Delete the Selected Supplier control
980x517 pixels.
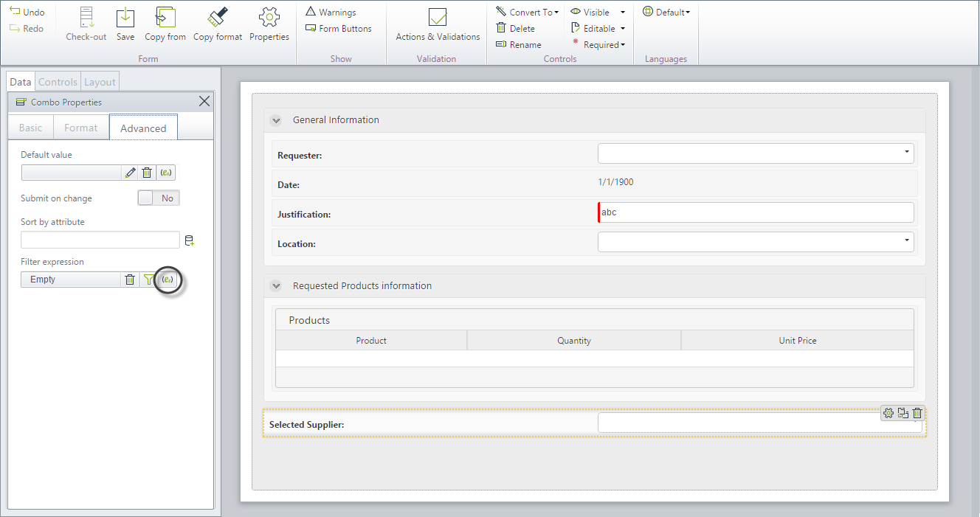coord(917,413)
